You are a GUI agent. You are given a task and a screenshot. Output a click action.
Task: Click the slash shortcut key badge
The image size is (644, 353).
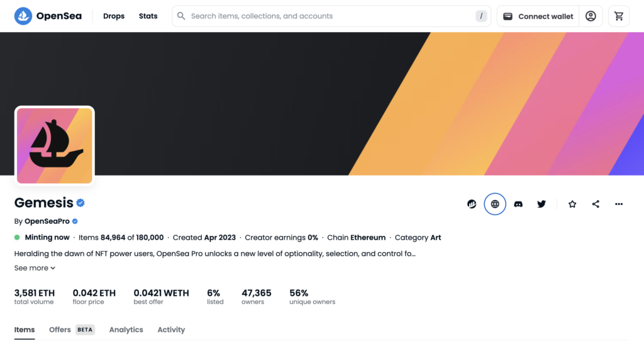pyautogui.click(x=481, y=16)
